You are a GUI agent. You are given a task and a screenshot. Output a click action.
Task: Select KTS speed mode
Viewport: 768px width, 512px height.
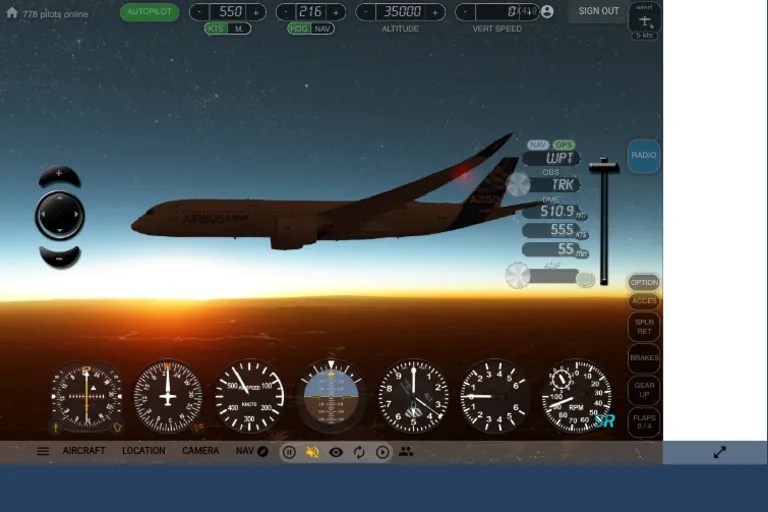click(216, 28)
